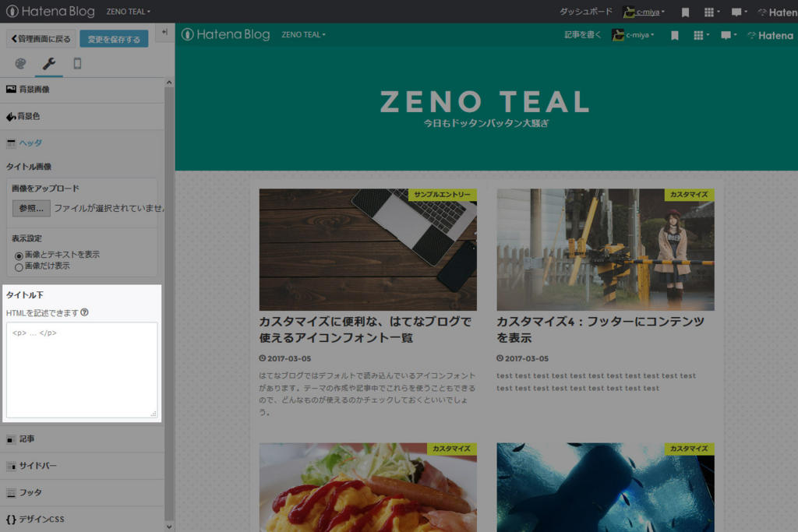Open article カスタマイズに便利な、はてなブログで使えるアイコンフォント一覧

(x=365, y=329)
